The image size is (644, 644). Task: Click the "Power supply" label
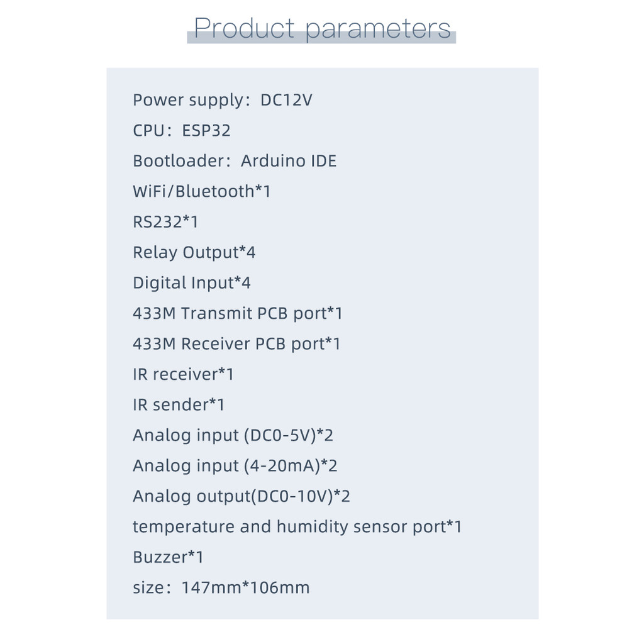187,101
